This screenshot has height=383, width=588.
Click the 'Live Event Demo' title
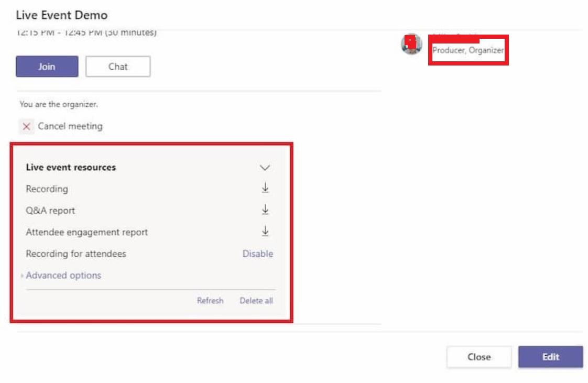click(x=61, y=15)
